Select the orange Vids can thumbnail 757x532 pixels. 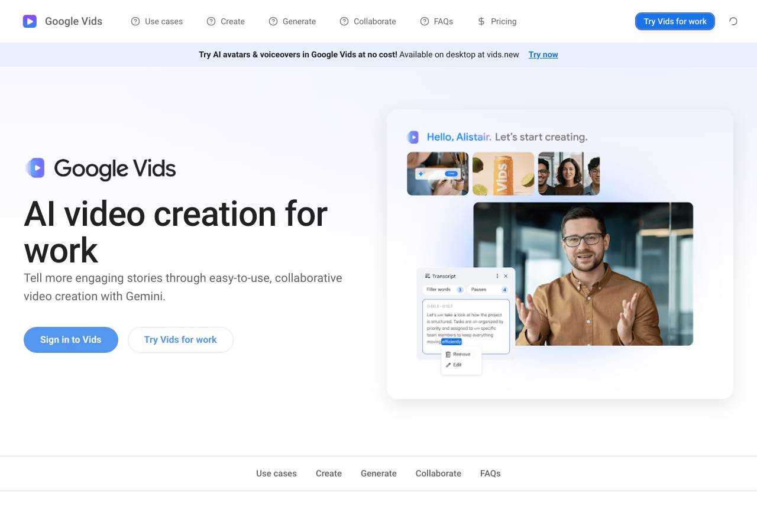(503, 174)
